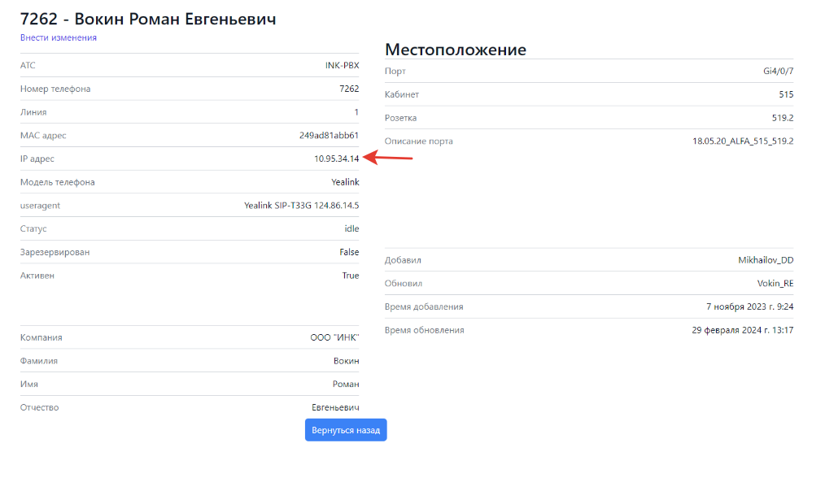Viewport: 825px width, 504px height.
Task: Click the update time '29 февраля 2024 г. 13:17'
Action: (x=742, y=330)
